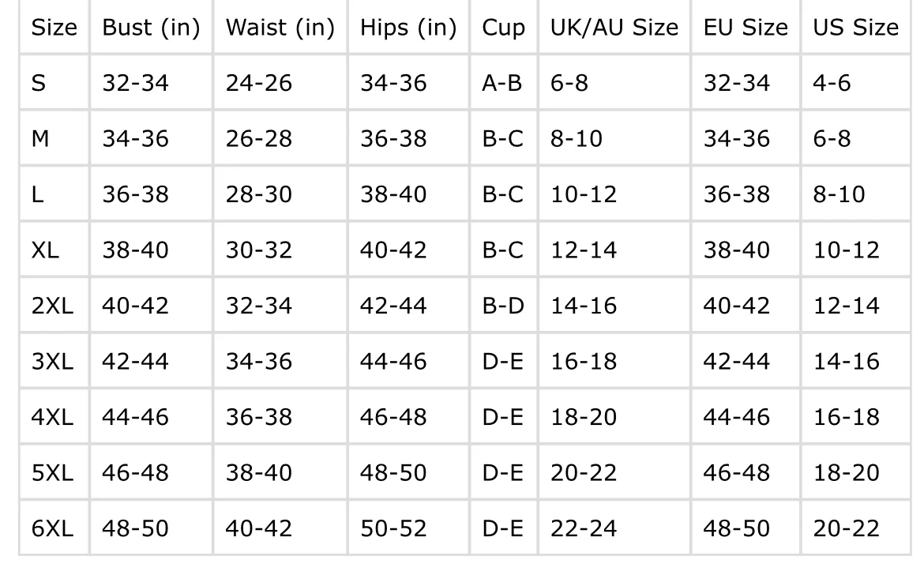Click the US Size column header

(855, 27)
